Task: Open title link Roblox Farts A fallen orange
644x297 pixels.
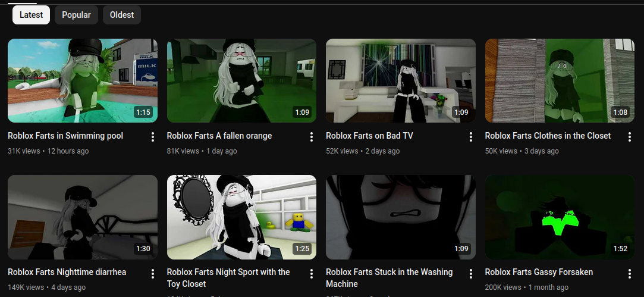Action: [219, 136]
